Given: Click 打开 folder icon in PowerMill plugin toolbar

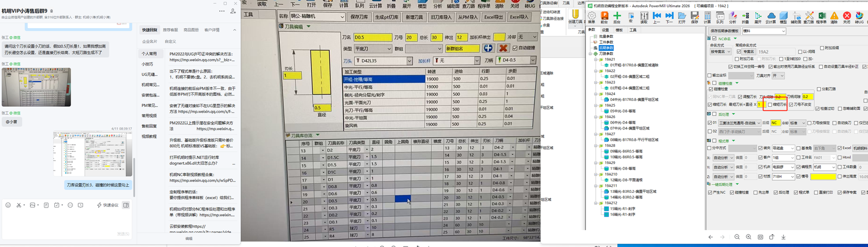Looking at the screenshot, I should [x=682, y=17].
